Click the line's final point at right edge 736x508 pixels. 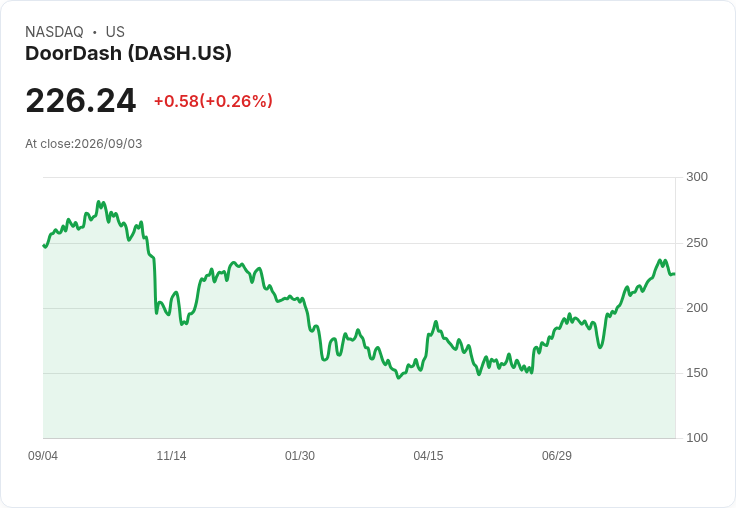pos(675,274)
